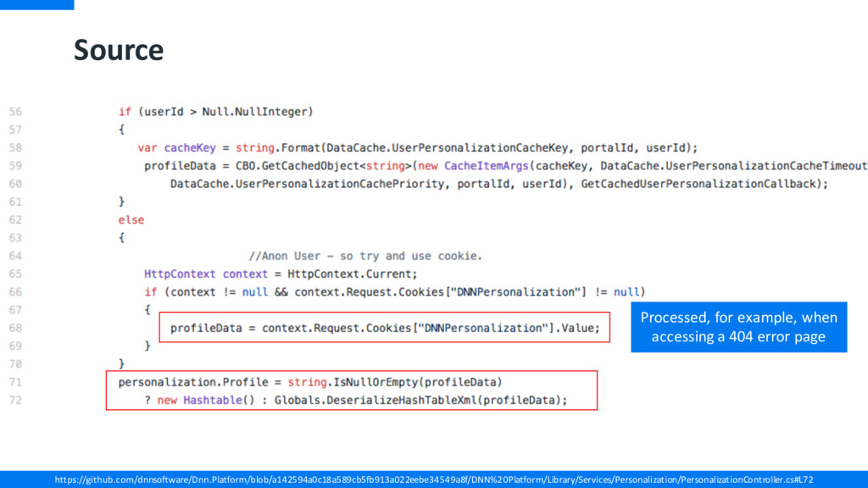Click line number 59
The height and width of the screenshot is (488, 868).
[x=15, y=166]
